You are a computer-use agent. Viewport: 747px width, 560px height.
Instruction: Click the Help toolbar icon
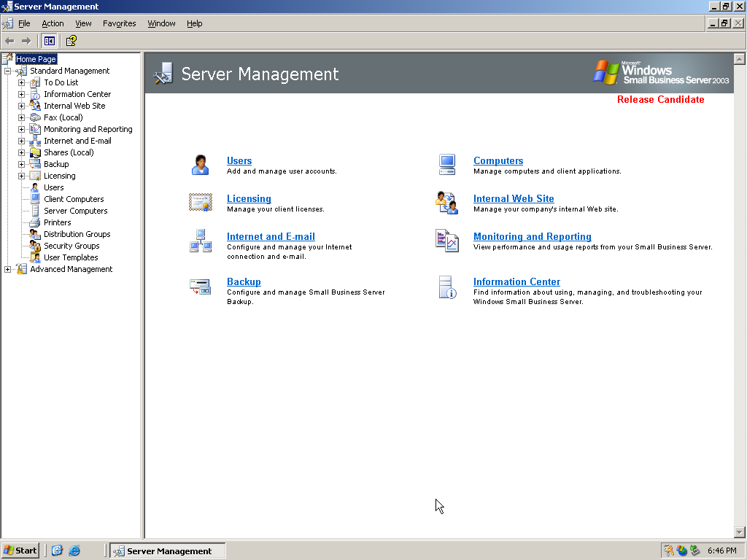pyautogui.click(x=71, y=41)
